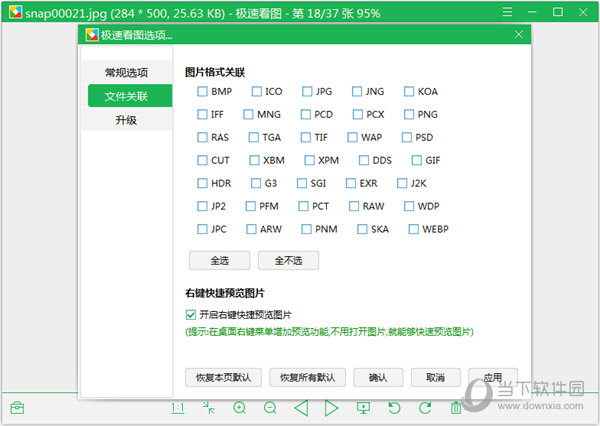The width and height of the screenshot is (600, 426).
Task: Tick the PNM format checkbox
Action: pyautogui.click(x=307, y=229)
